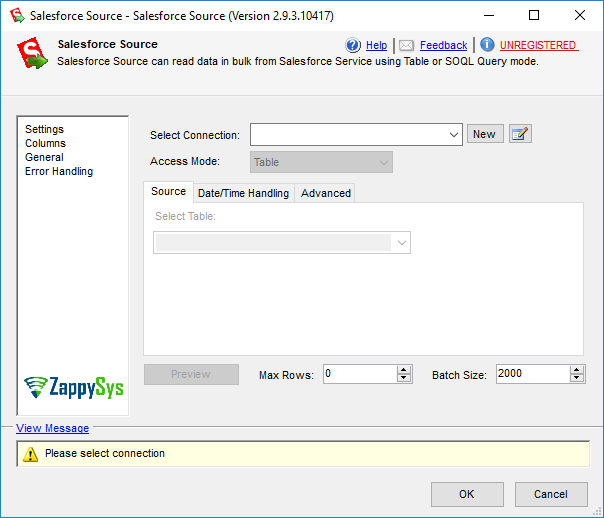Click the Preview button
604x518 pixels.
pyautogui.click(x=191, y=374)
